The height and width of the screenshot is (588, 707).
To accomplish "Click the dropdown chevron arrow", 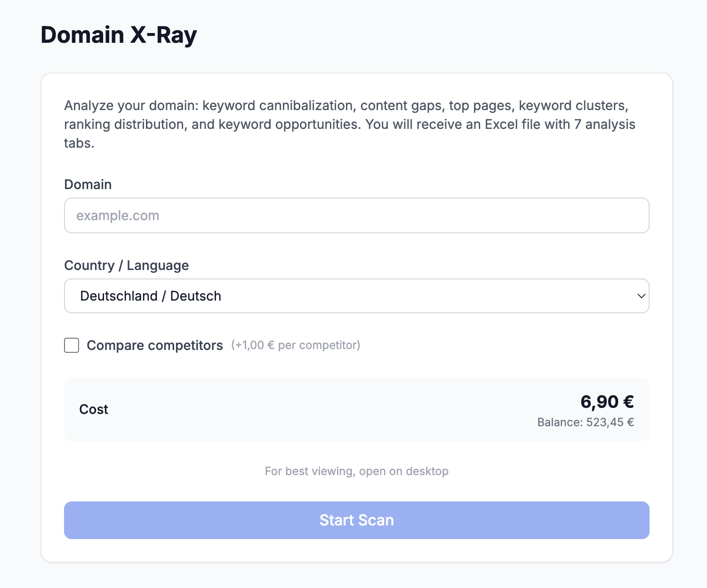I will click(641, 296).
